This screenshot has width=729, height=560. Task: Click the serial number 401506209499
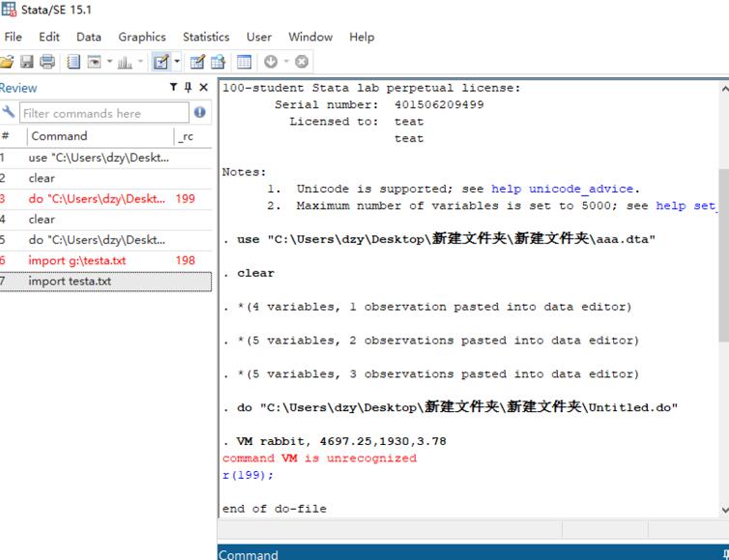click(x=439, y=104)
